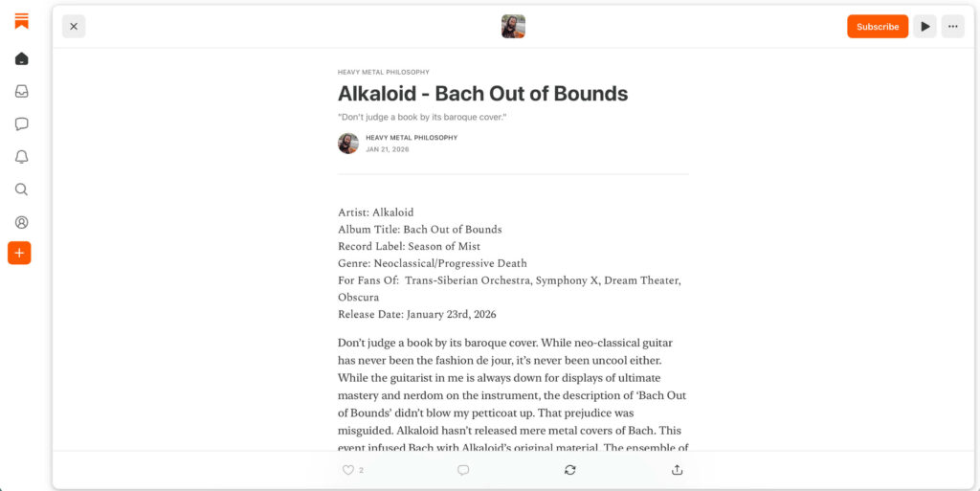Subscribe to Heavy Metal Philosophy
Screen dimensions: 980x491
tap(878, 26)
